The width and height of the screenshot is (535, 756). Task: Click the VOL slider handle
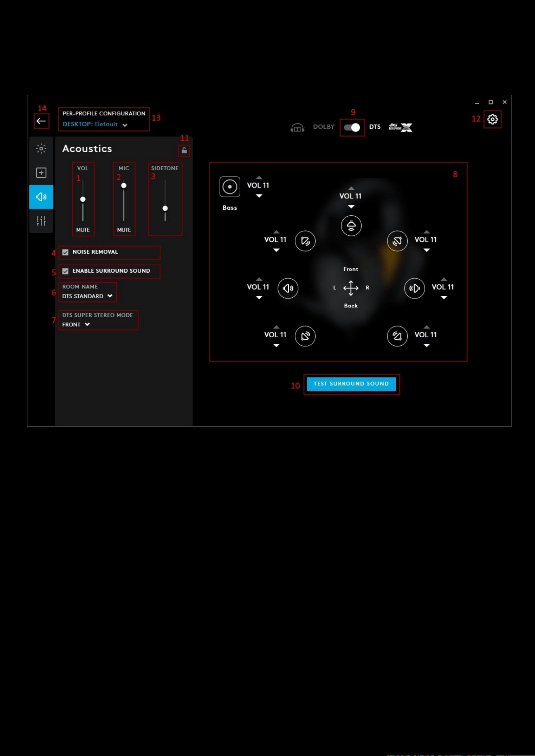pos(83,199)
